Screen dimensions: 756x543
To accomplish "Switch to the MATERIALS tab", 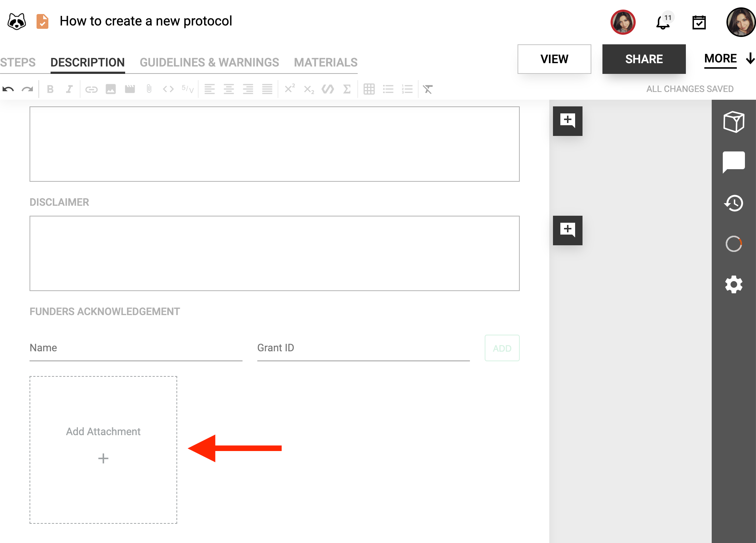I will [325, 62].
